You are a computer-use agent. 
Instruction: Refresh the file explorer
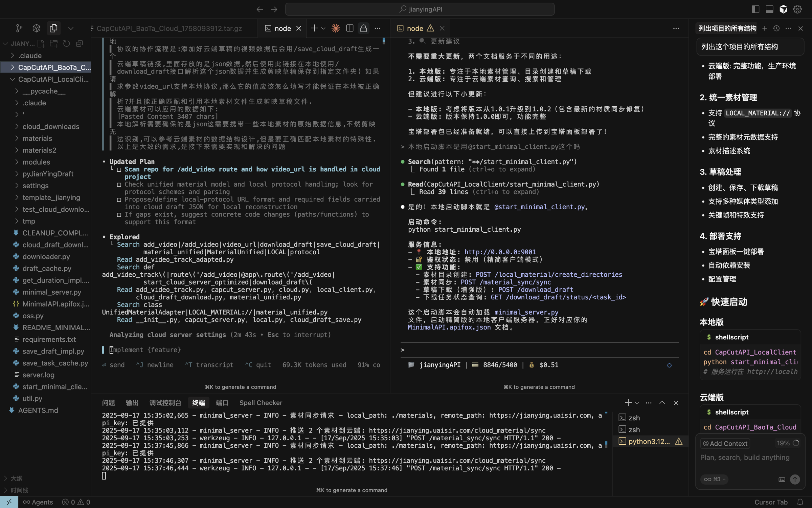click(67, 43)
